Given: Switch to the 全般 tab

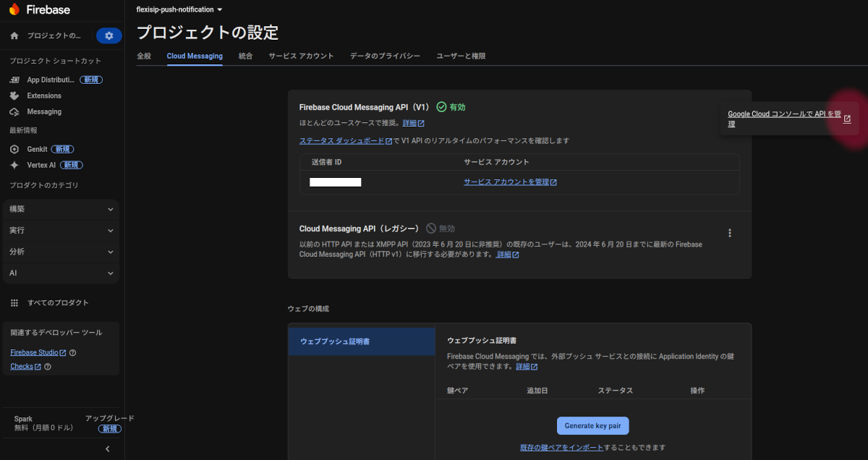Looking at the screenshot, I should point(144,56).
